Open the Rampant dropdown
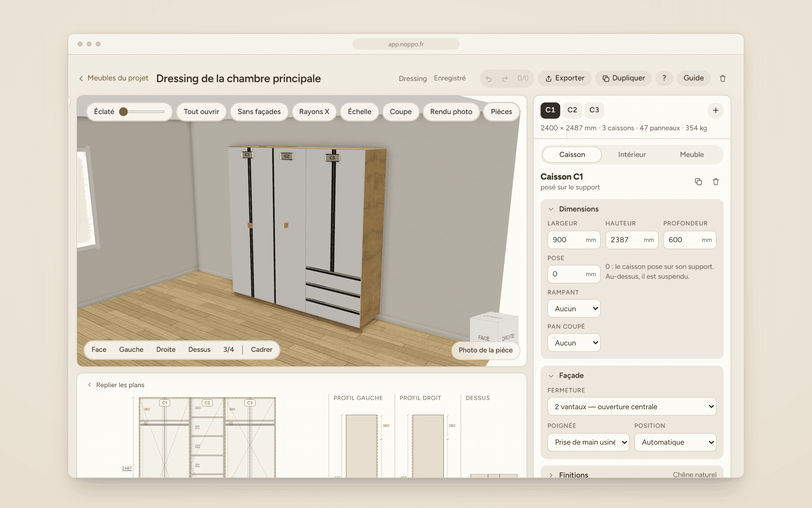The height and width of the screenshot is (508, 812). pos(574,308)
